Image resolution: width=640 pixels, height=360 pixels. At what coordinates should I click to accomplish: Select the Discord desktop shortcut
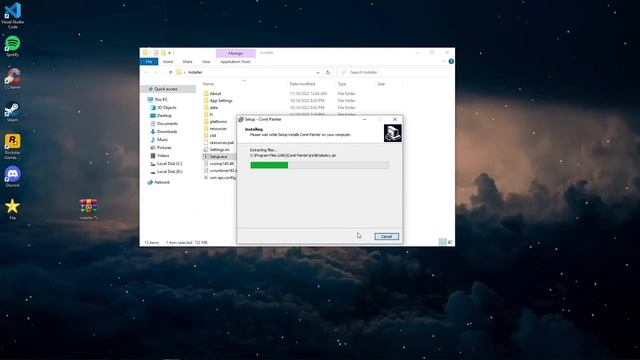[x=13, y=177]
